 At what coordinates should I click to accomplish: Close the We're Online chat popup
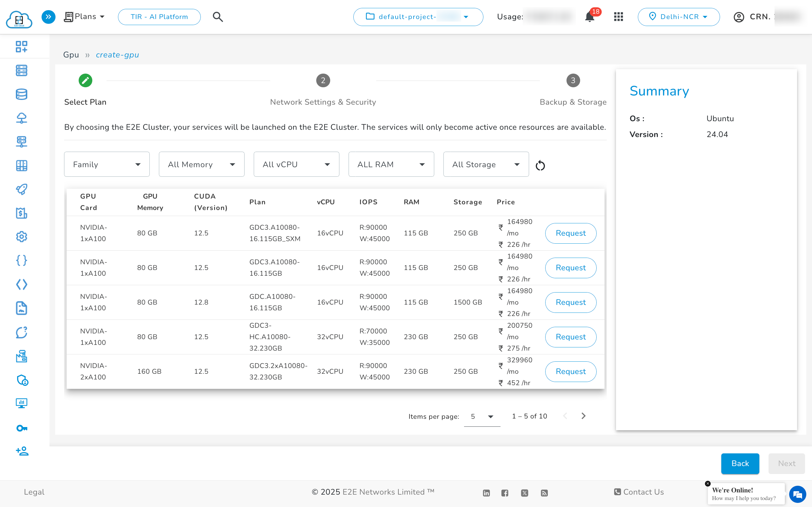[707, 484]
